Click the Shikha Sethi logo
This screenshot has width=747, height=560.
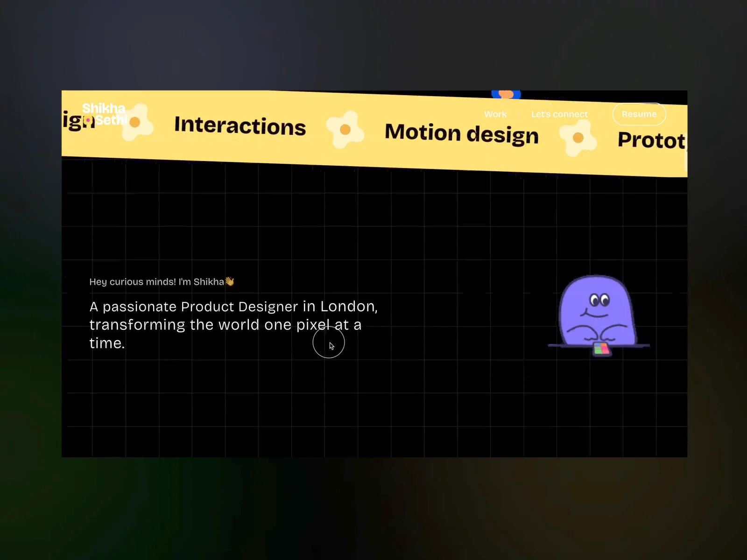pos(104,114)
